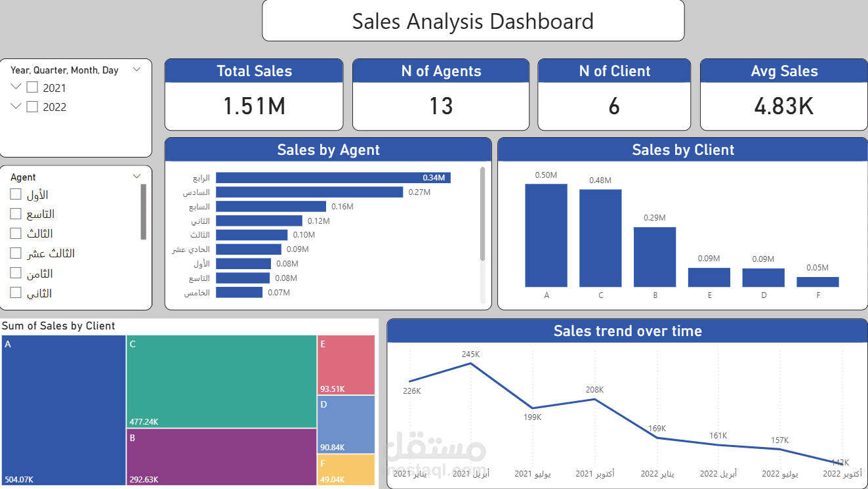Click the يوليو 2022 axis label

pyautogui.click(x=780, y=473)
